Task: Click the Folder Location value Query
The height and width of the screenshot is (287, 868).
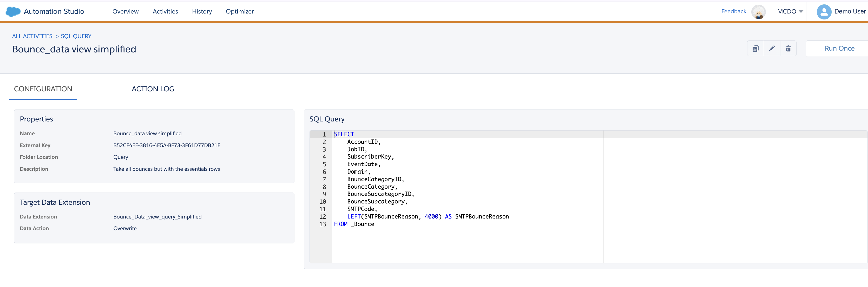Action: (x=121, y=157)
